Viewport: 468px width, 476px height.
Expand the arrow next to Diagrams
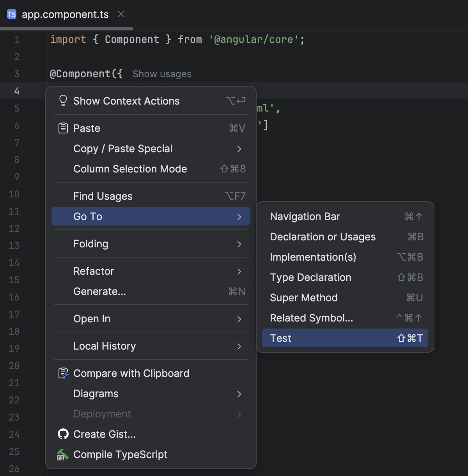click(x=239, y=394)
